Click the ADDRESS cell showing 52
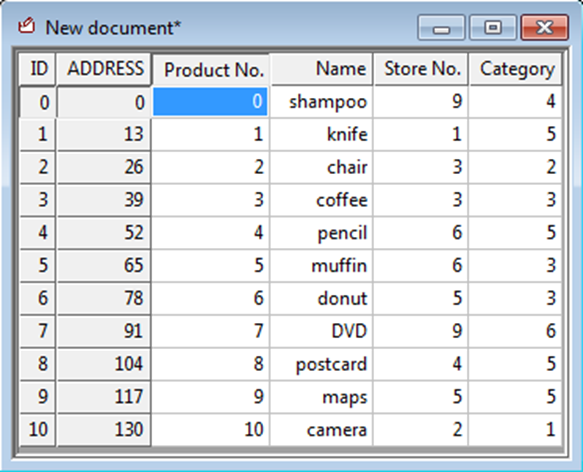Image resolution: width=583 pixels, height=472 pixels. click(x=104, y=233)
